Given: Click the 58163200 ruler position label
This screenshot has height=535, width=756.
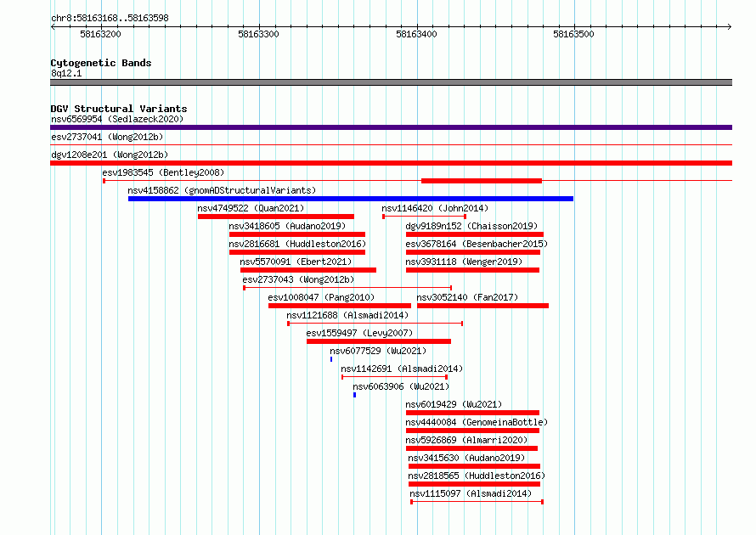Looking at the screenshot, I should 100,34.
